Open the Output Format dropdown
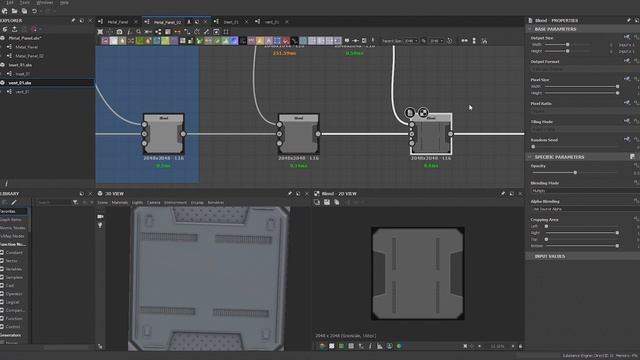 point(585,69)
